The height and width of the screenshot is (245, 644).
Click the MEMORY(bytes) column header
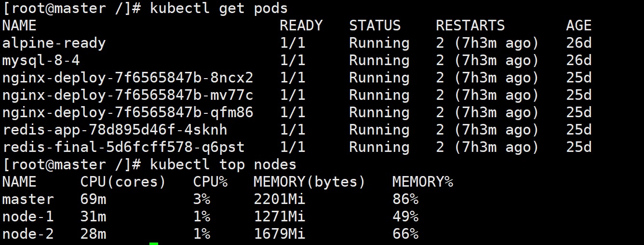pos(309,182)
